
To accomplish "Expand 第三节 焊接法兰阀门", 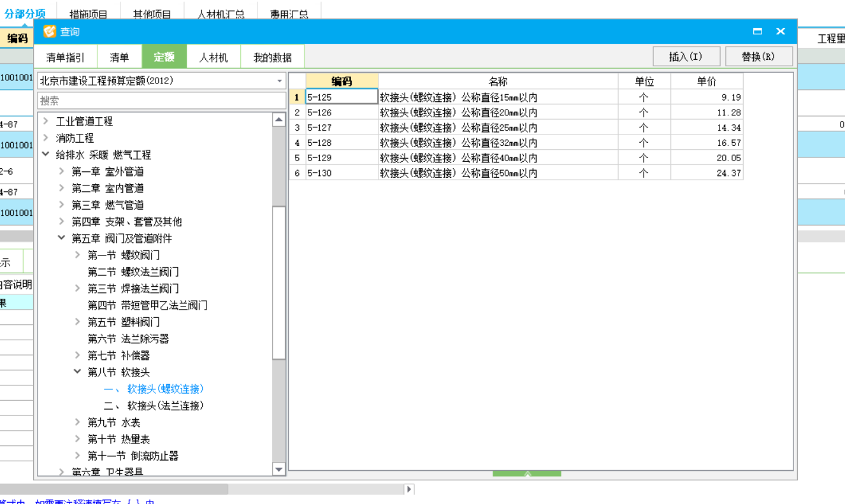I will tap(78, 288).
